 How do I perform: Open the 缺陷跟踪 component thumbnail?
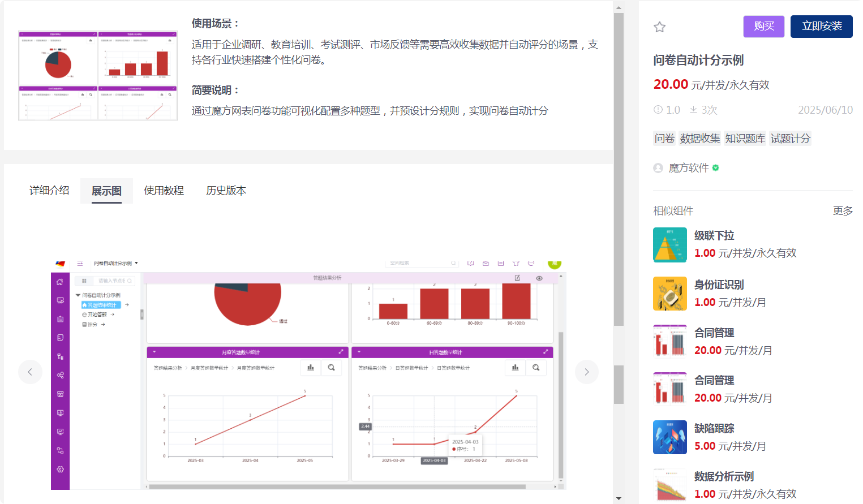pos(670,437)
